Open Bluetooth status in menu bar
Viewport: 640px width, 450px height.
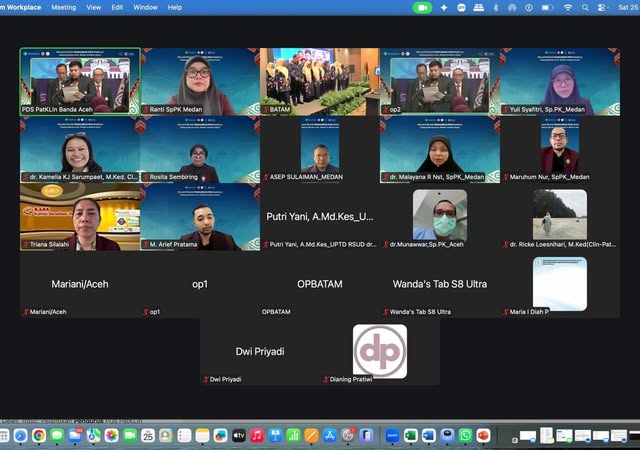496,7
